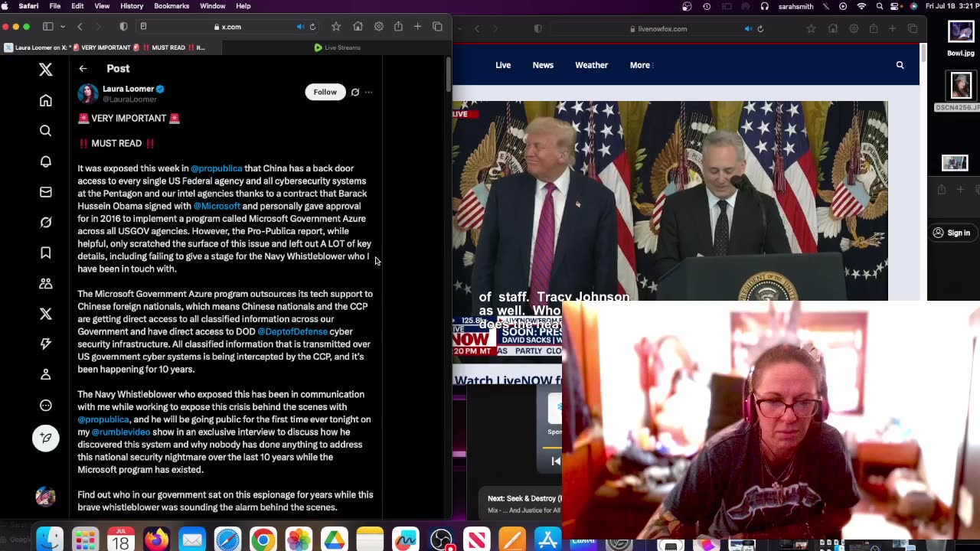Open Messages envelope in X sidebar
Screen dimensions: 980x551
[46, 192]
